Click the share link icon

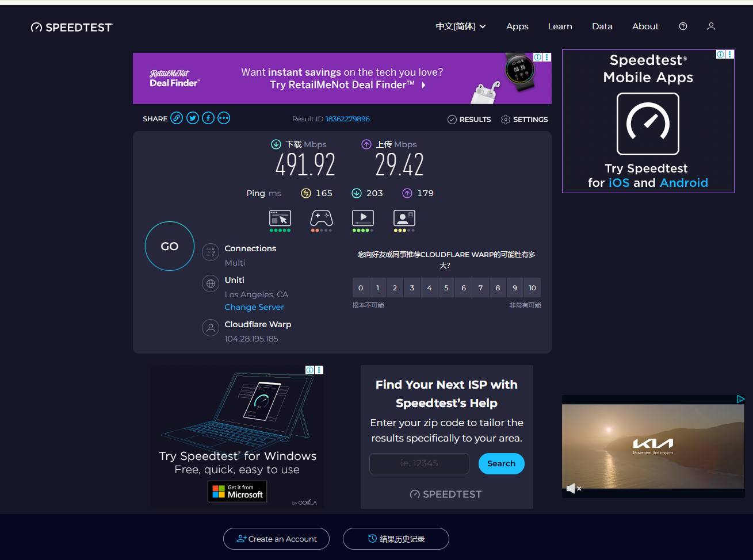coord(177,118)
